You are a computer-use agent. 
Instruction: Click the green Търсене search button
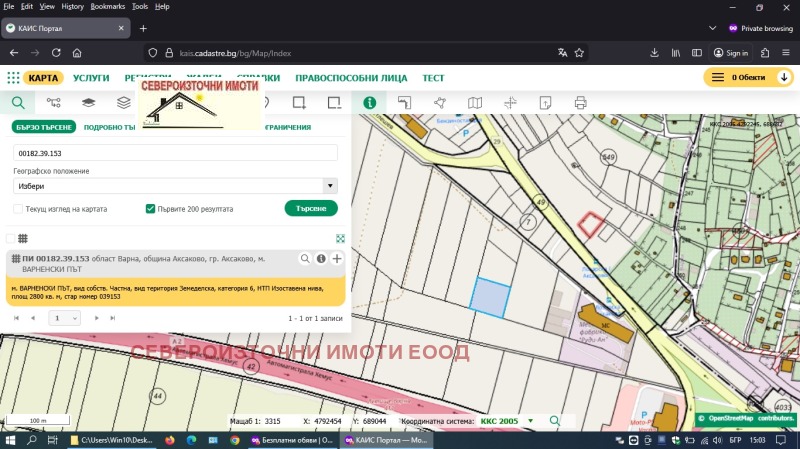[311, 208]
